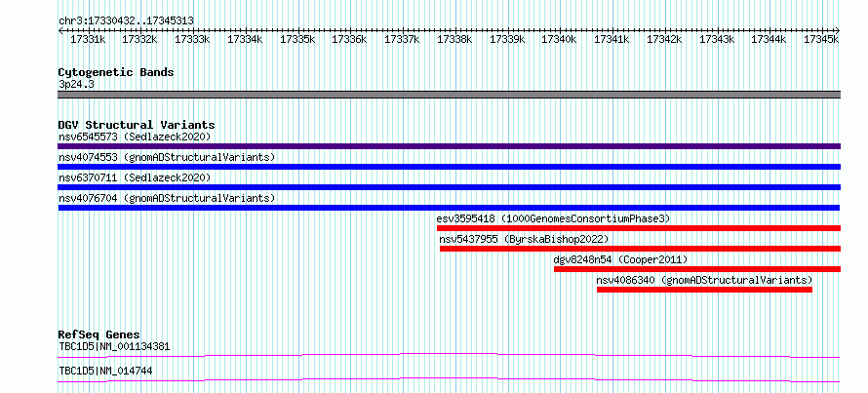
Task: Click the 17333k ruler mark
Action: coord(192,39)
